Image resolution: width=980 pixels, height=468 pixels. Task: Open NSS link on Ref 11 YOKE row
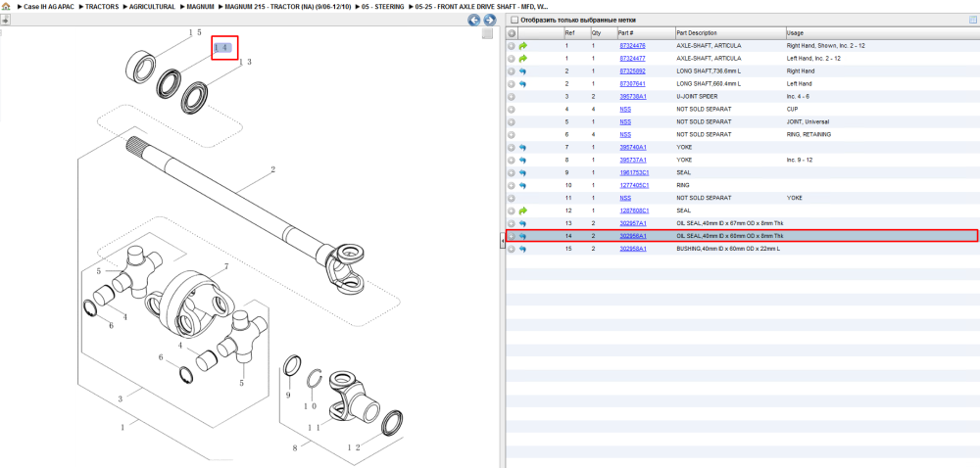625,198
